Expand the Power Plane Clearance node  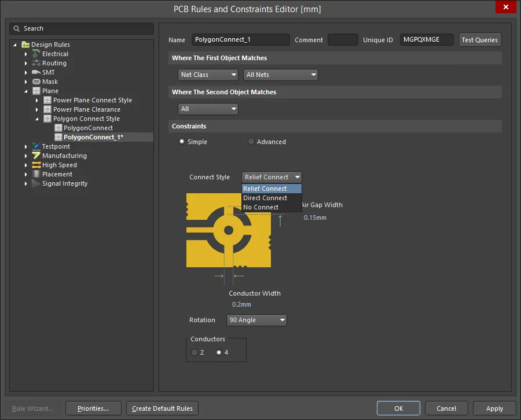pos(37,109)
